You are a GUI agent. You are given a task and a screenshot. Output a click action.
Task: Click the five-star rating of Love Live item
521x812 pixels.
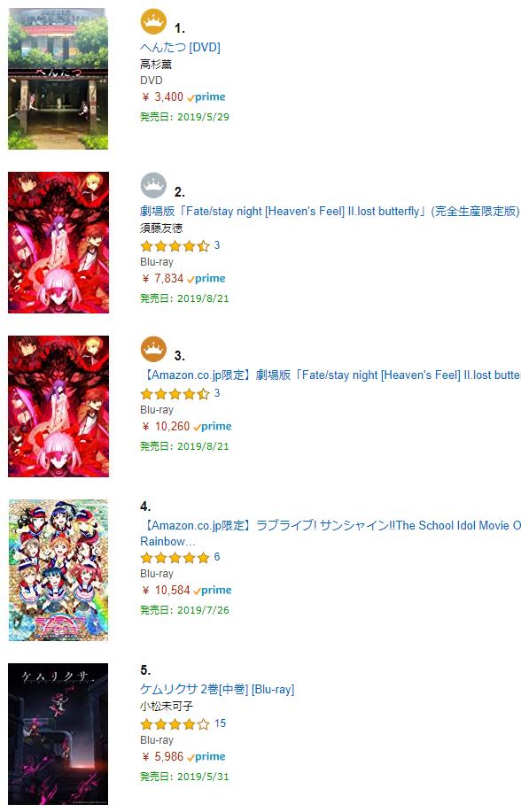coord(175,558)
